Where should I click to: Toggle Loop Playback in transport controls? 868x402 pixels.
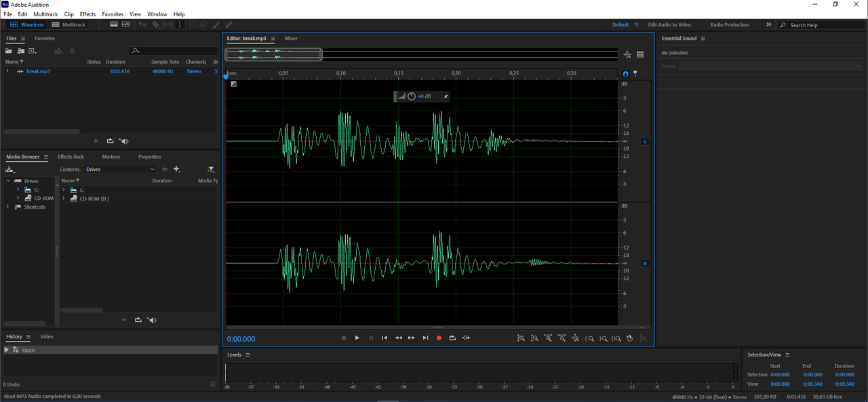452,338
